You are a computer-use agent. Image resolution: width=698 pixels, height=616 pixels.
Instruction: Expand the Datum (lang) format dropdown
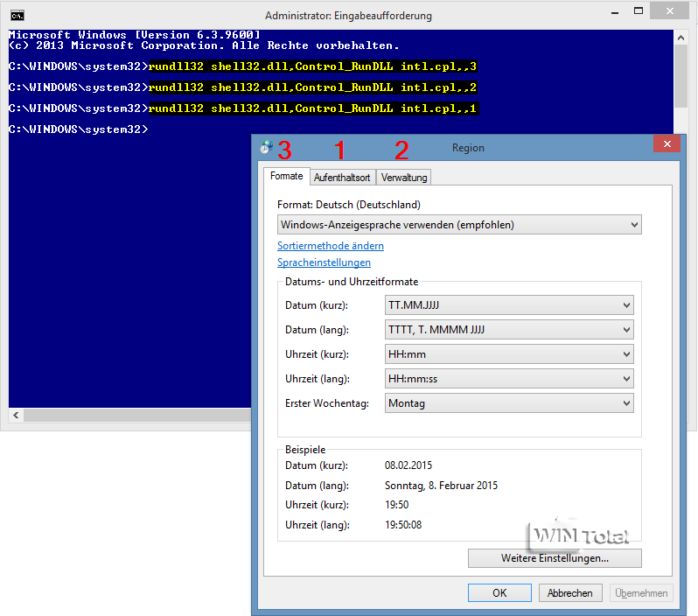click(x=509, y=330)
